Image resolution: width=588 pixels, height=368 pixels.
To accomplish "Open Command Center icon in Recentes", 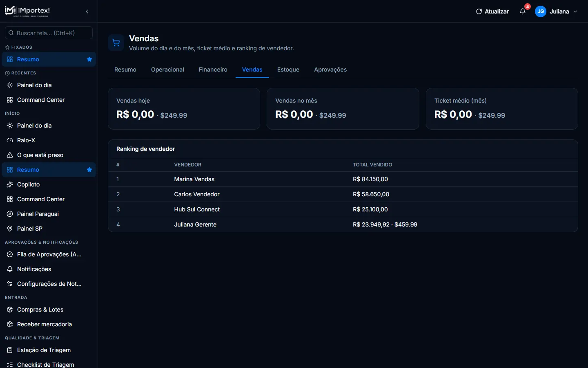I will click(x=10, y=100).
